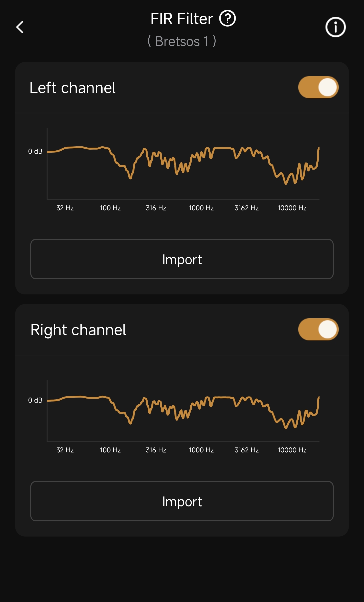This screenshot has height=602, width=364.
Task: Tap the Left channel heading text
Action: click(73, 88)
